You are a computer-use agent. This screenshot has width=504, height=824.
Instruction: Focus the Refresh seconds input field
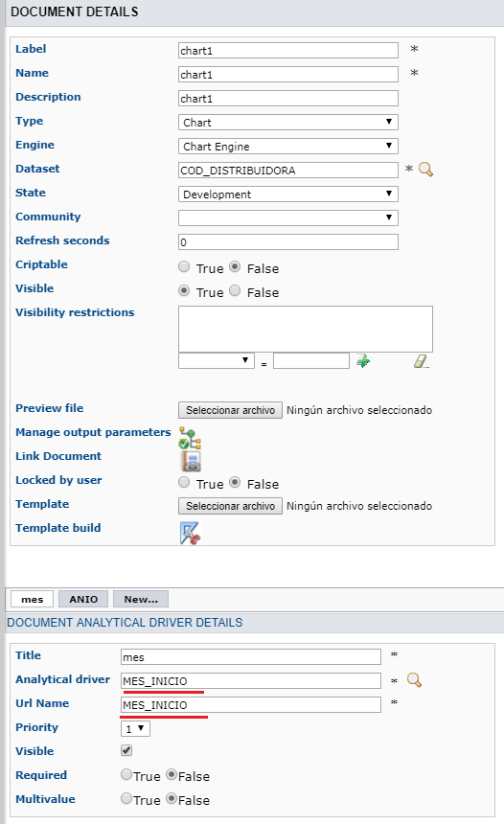[288, 241]
